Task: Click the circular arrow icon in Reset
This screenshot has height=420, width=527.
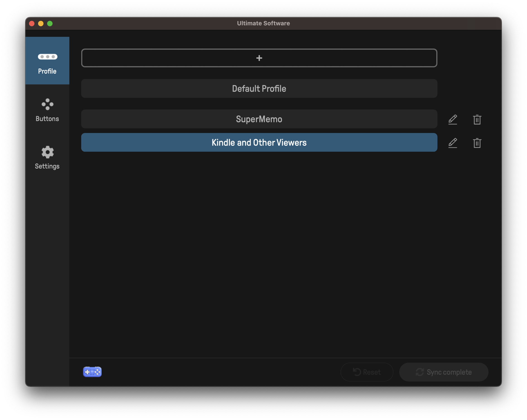Action: pos(357,372)
